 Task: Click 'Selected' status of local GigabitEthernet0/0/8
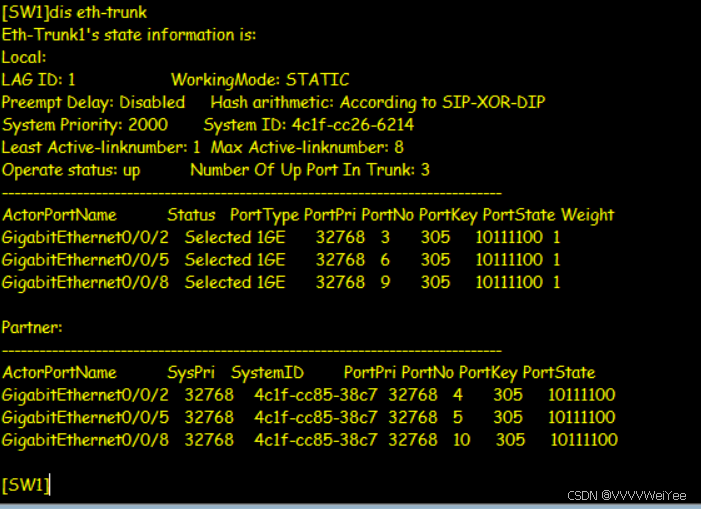(218, 282)
